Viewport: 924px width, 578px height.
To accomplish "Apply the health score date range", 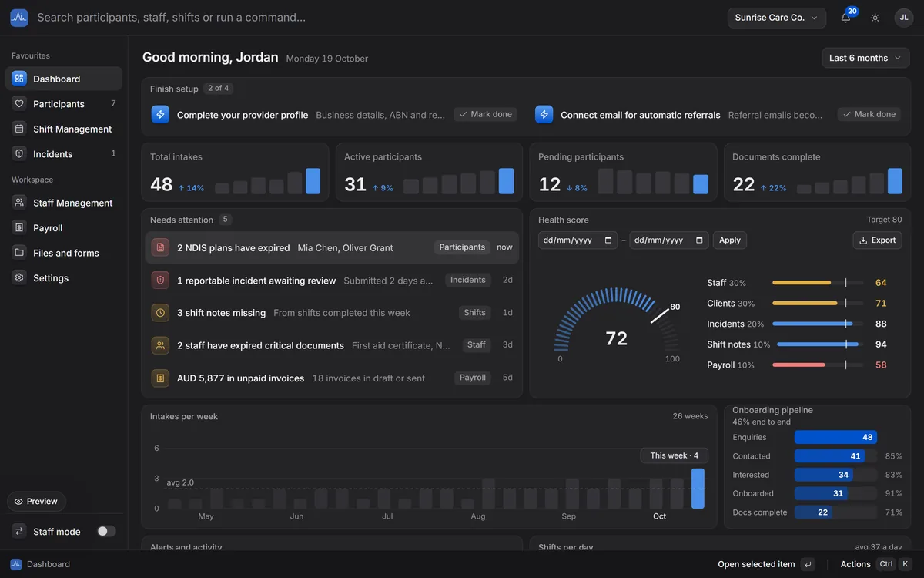I will tap(729, 240).
